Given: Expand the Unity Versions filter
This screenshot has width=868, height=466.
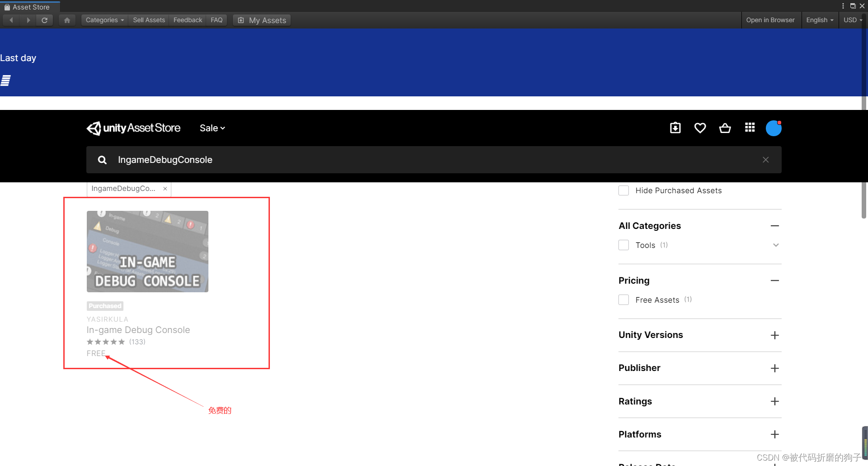Looking at the screenshot, I should (x=775, y=335).
